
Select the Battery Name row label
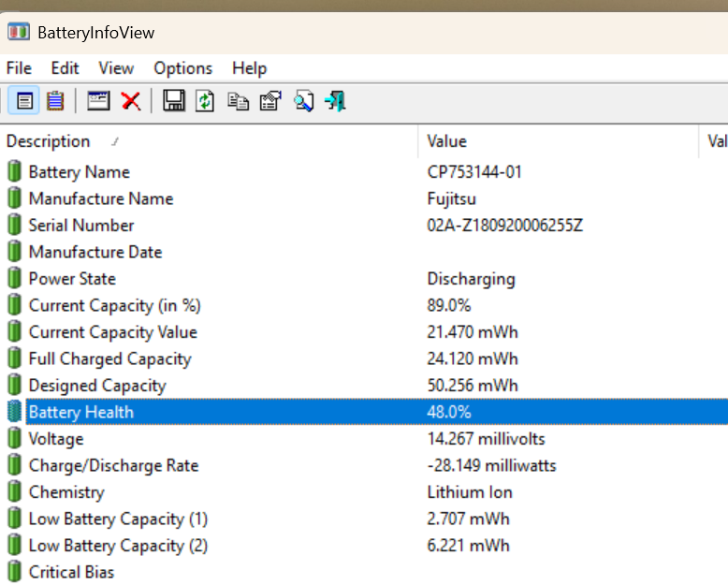click(80, 172)
